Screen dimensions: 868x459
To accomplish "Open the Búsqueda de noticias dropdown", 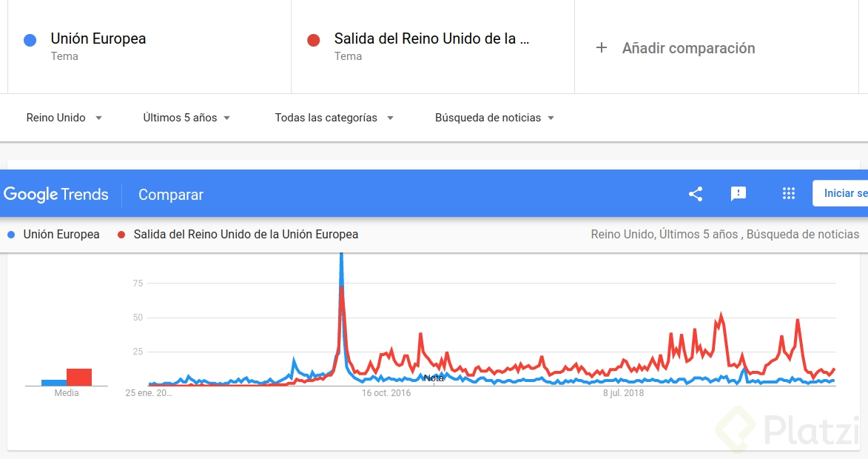I will (x=494, y=118).
